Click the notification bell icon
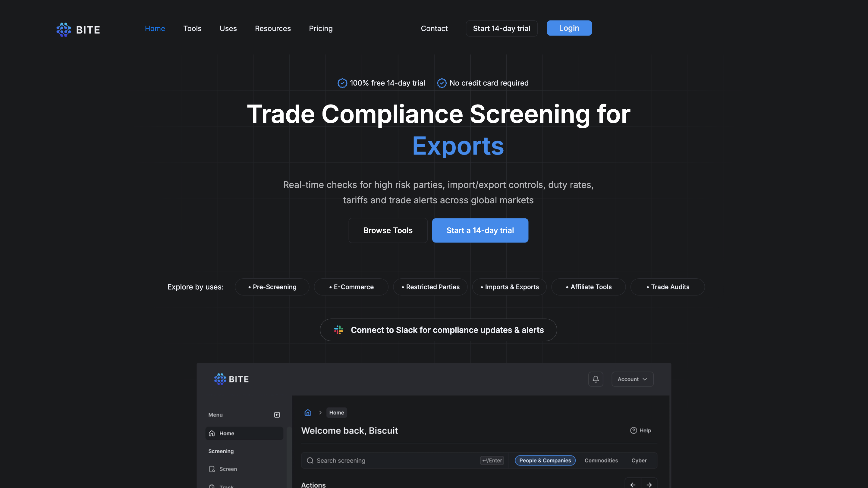Screen dimensions: 868x488 [x=596, y=379]
